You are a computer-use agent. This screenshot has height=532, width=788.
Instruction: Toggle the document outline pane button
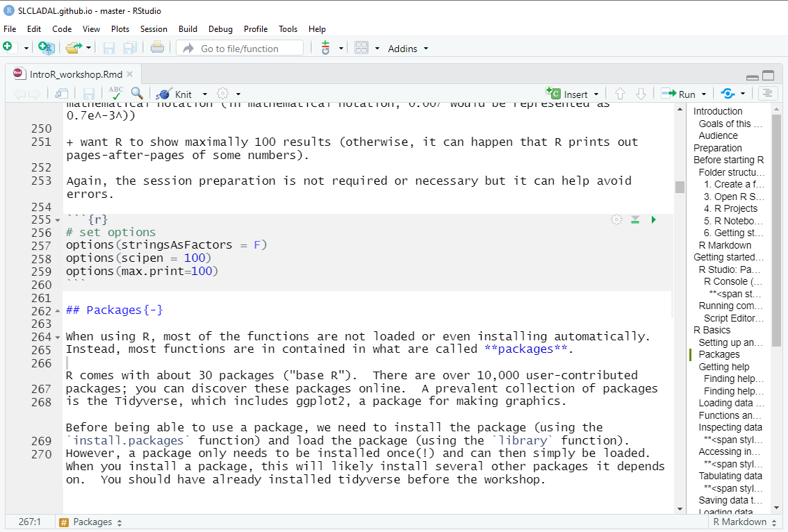[x=767, y=94]
